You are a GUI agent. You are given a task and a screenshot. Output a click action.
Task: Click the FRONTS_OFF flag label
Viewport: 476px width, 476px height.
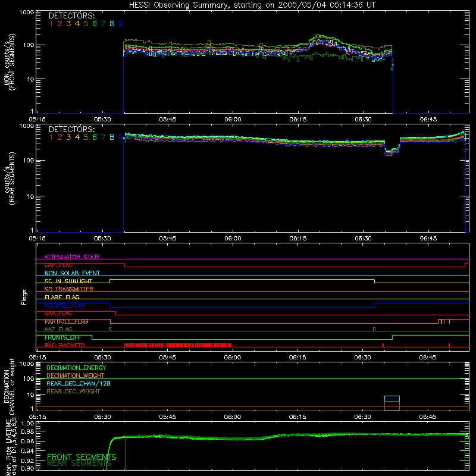point(62,337)
